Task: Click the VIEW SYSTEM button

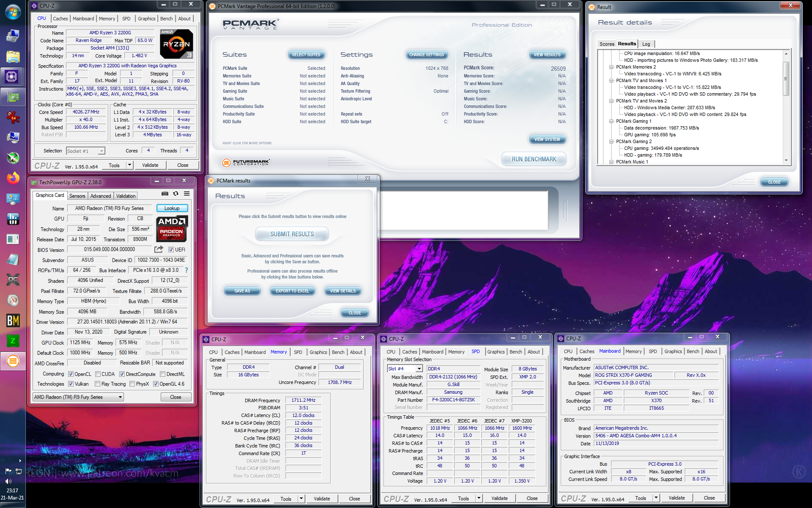Action: [547, 139]
